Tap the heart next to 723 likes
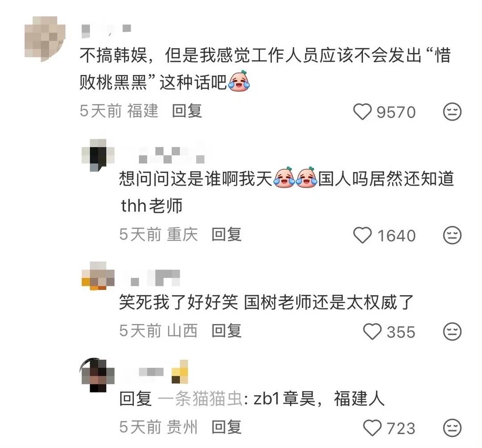 click(x=372, y=428)
